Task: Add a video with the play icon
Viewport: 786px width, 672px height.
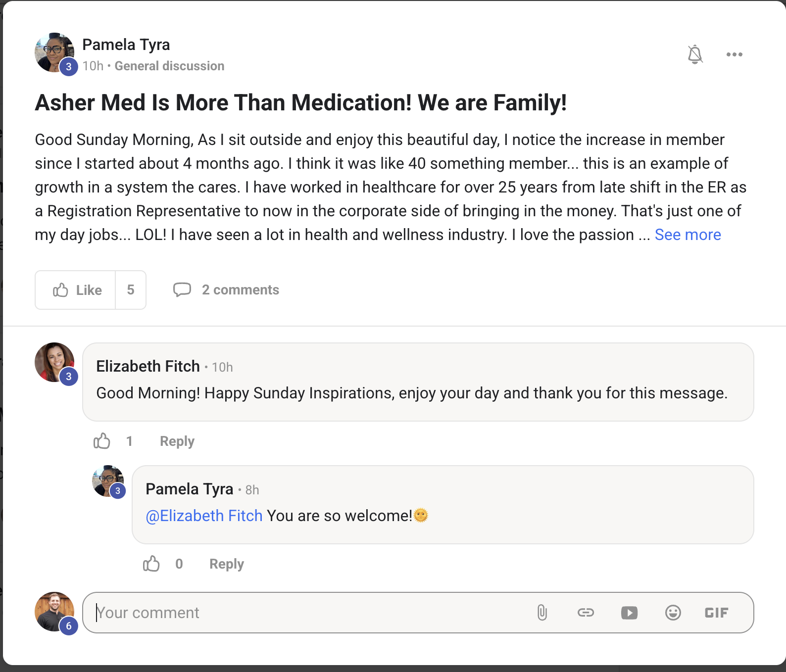Action: click(629, 613)
